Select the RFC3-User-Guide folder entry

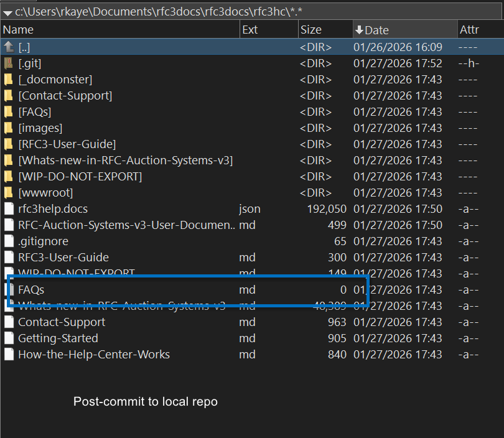[x=67, y=144]
